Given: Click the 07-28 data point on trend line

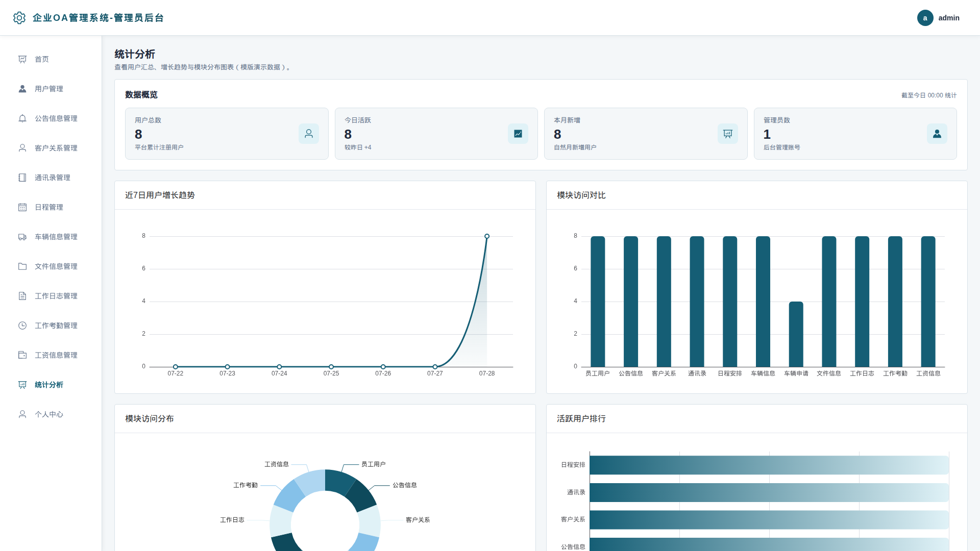Looking at the screenshot, I should (487, 236).
